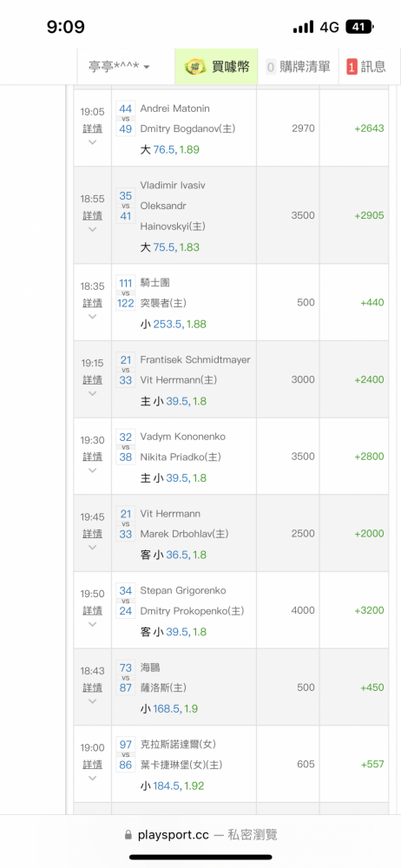Viewport: 401px width, 868px height.
Task: Tap the 0 count badge on 購牌清單
Action: pos(271,67)
